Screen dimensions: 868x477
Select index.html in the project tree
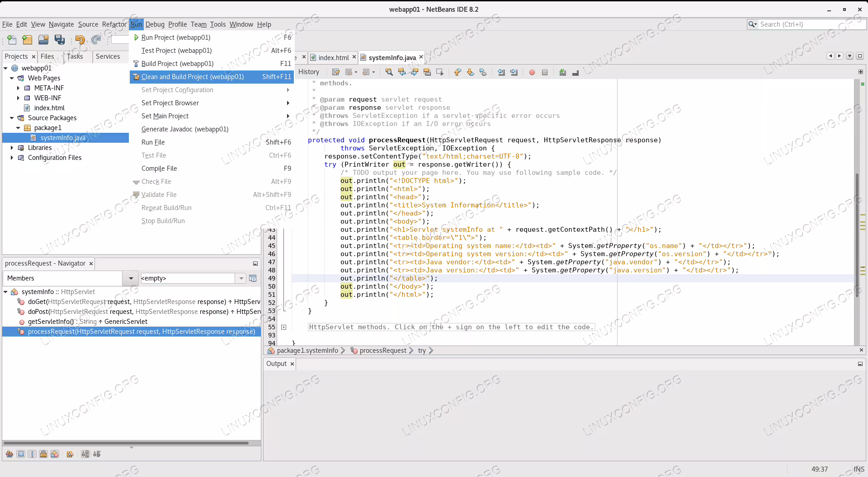click(49, 108)
